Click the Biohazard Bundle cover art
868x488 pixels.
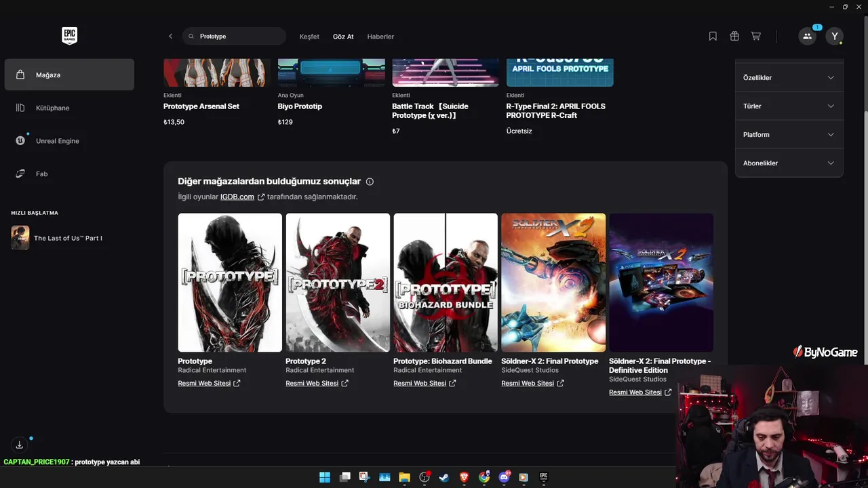[446, 283]
